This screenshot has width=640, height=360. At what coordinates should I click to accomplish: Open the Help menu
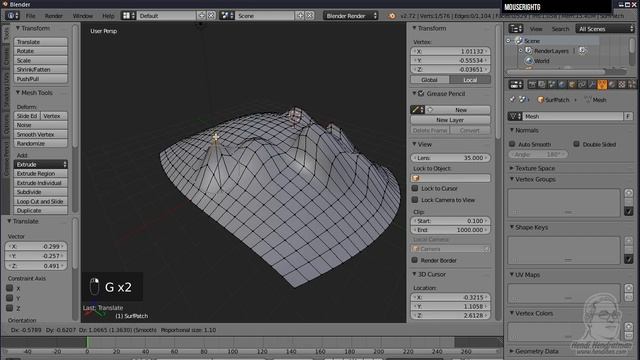(x=108, y=16)
